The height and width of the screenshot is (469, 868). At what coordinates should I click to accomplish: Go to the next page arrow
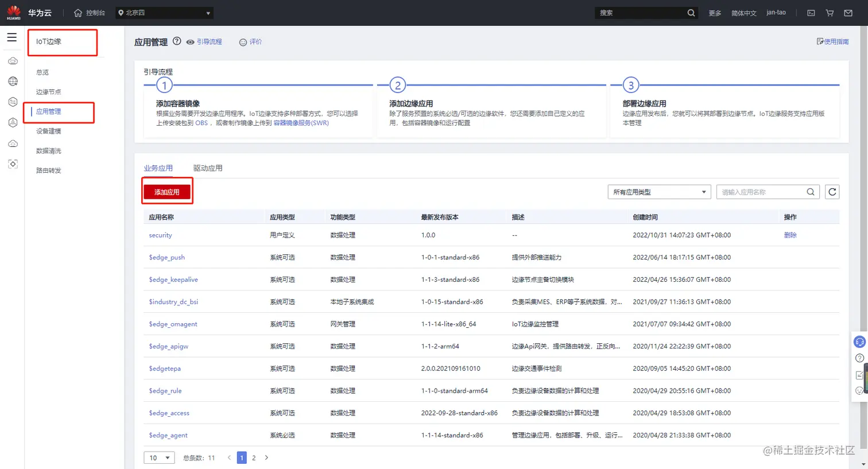coord(266,458)
